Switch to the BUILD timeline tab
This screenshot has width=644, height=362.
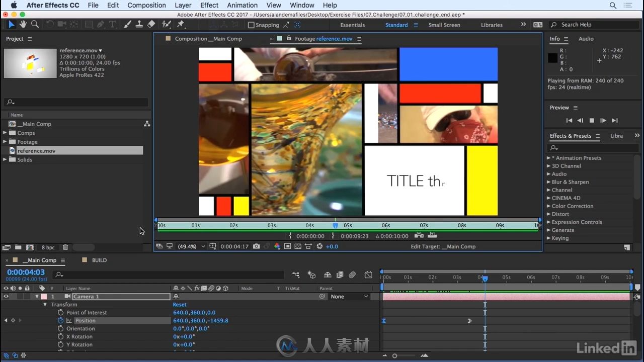tap(99, 260)
